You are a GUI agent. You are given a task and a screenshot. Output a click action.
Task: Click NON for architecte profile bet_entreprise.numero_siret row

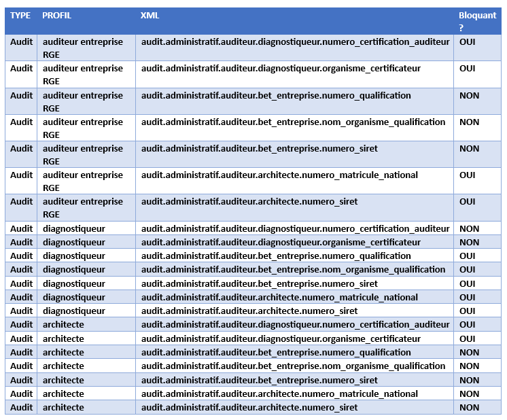[x=469, y=380]
